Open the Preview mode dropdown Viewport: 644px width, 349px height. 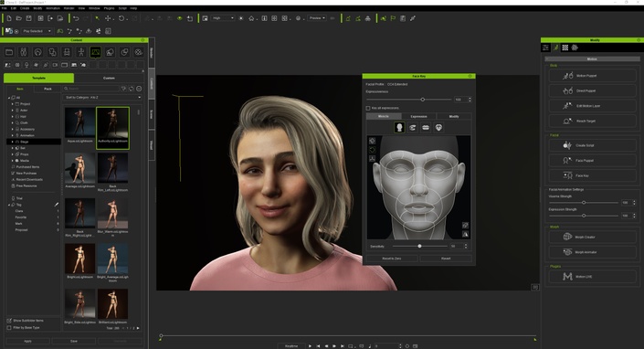(x=317, y=18)
